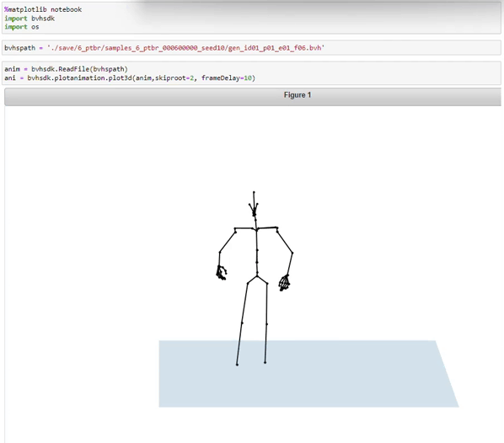Viewport: 504px width, 443px height.
Task: Click the 'import bvhsdk' line
Action: point(29,19)
